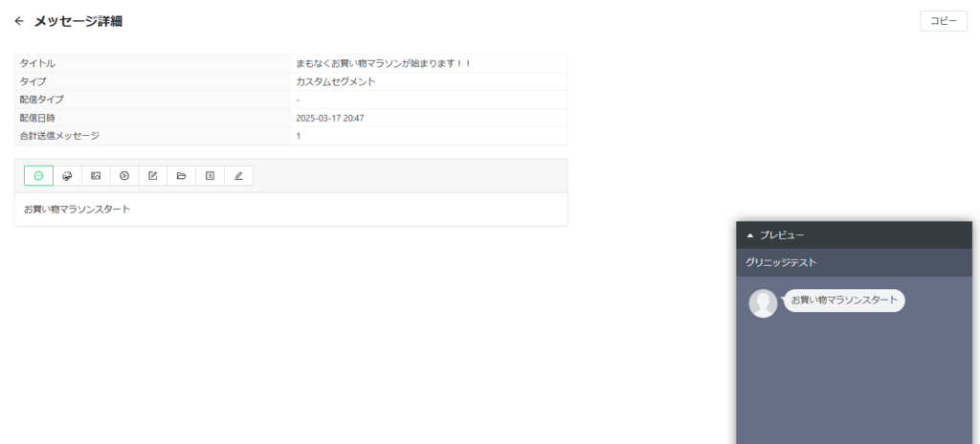Select the sticker emoji icon
This screenshot has width=980, height=444.
coord(68,176)
